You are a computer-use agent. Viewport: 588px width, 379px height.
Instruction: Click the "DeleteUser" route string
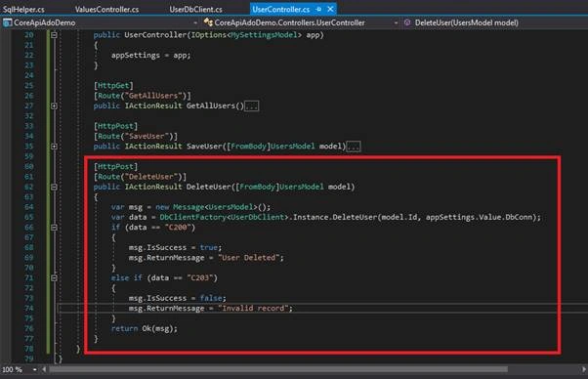tap(152, 177)
